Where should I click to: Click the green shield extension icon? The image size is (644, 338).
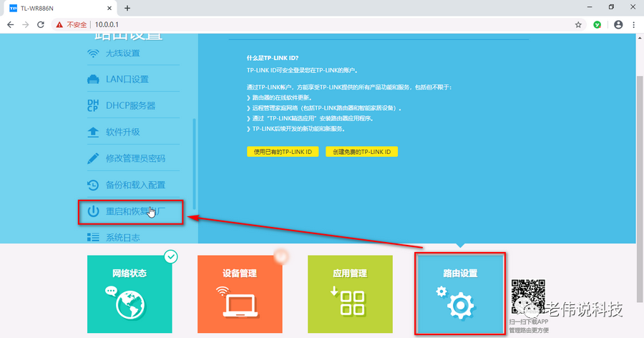coord(597,24)
